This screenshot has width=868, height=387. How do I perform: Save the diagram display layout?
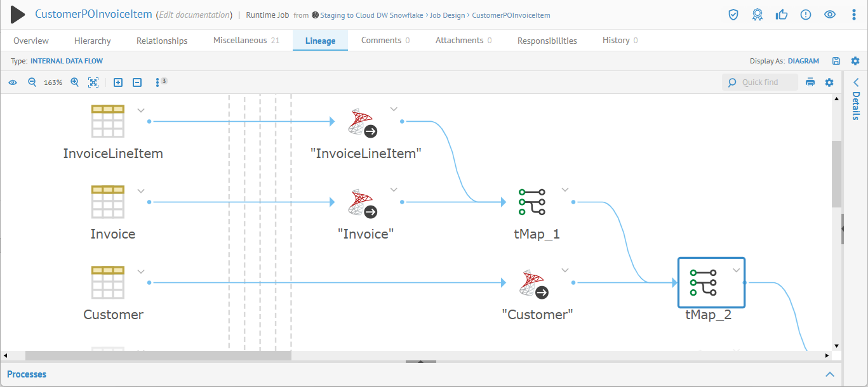click(836, 61)
